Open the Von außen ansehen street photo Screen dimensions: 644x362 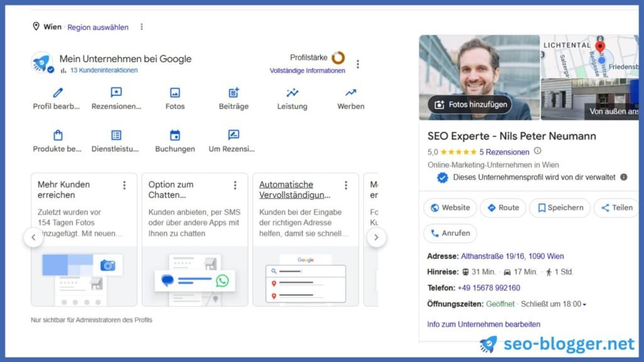(x=589, y=99)
